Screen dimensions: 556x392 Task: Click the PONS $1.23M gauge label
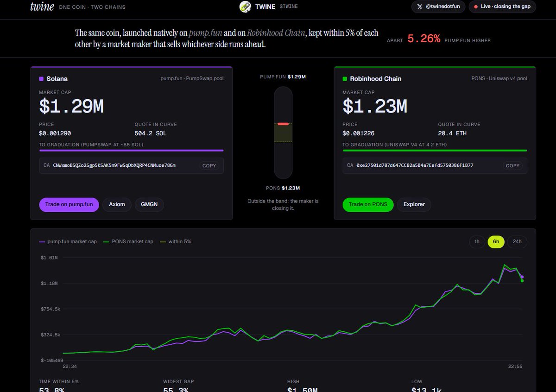pos(283,188)
